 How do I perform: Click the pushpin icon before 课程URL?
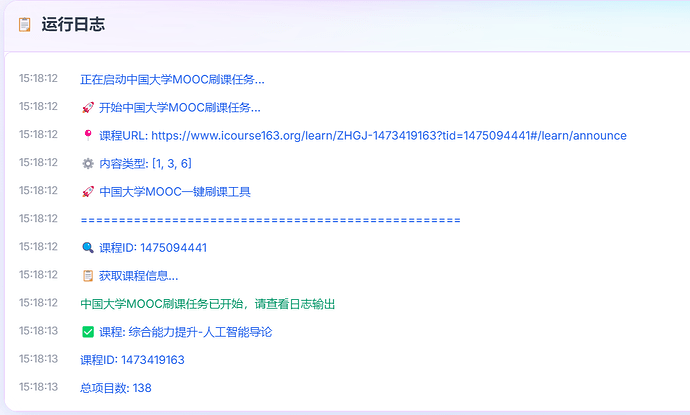click(88, 136)
